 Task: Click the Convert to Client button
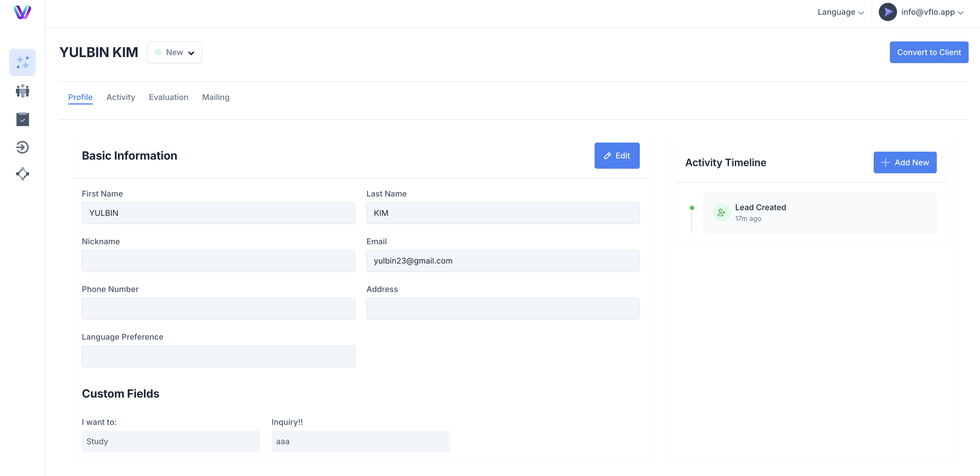coord(929,53)
